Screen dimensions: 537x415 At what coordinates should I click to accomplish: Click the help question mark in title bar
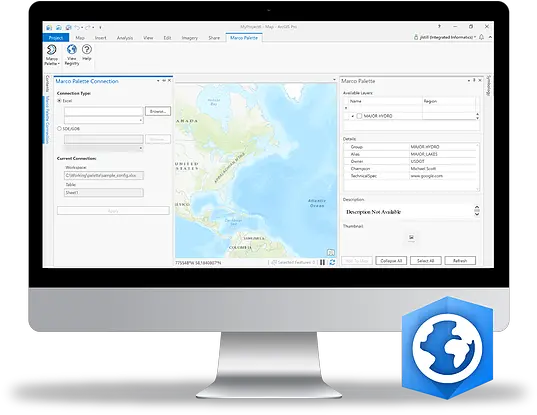pos(439,26)
